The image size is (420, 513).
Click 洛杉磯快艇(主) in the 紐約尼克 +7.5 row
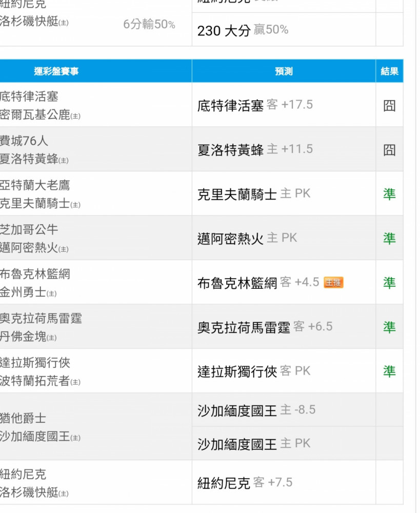click(34, 492)
